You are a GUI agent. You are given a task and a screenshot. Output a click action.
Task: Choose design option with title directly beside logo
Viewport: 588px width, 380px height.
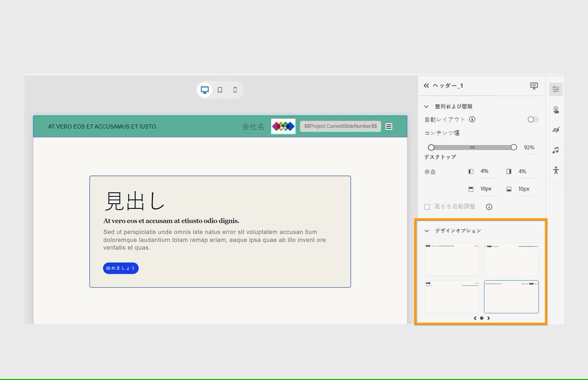452,259
